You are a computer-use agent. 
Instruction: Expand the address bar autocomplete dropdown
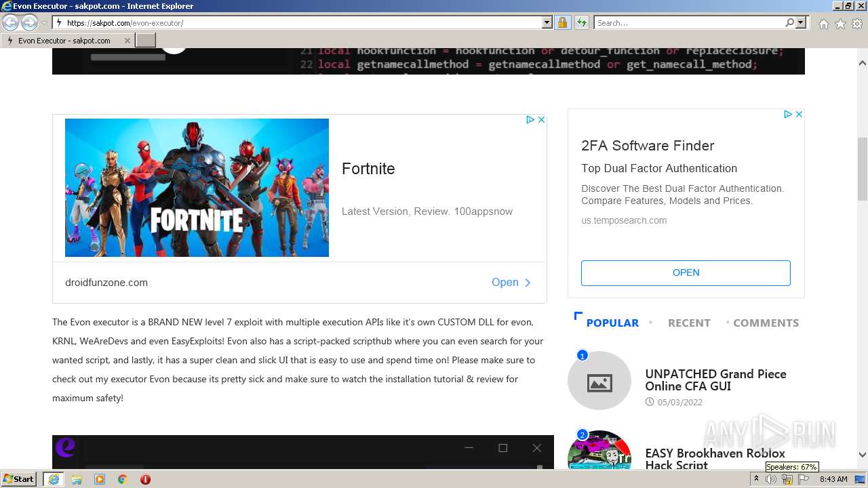tap(547, 23)
